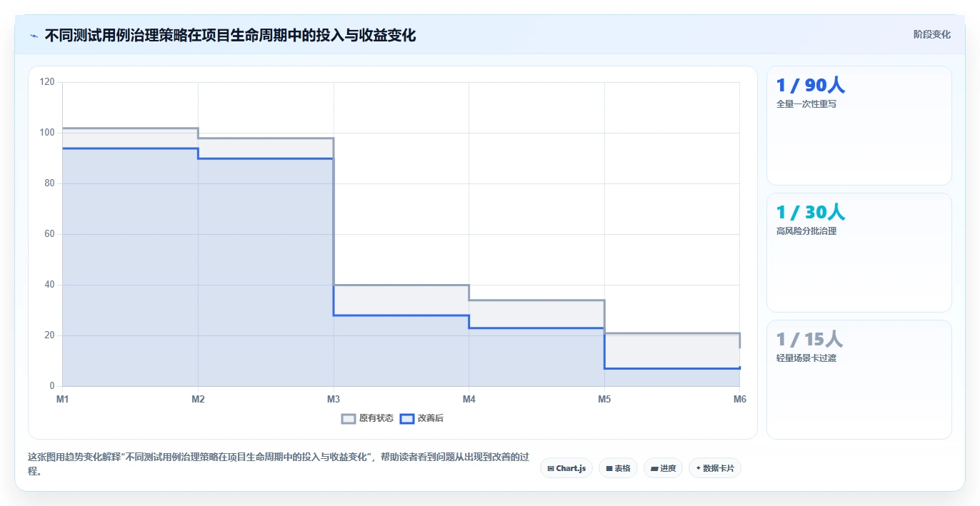Click the M6 x-axis label

[739, 399]
